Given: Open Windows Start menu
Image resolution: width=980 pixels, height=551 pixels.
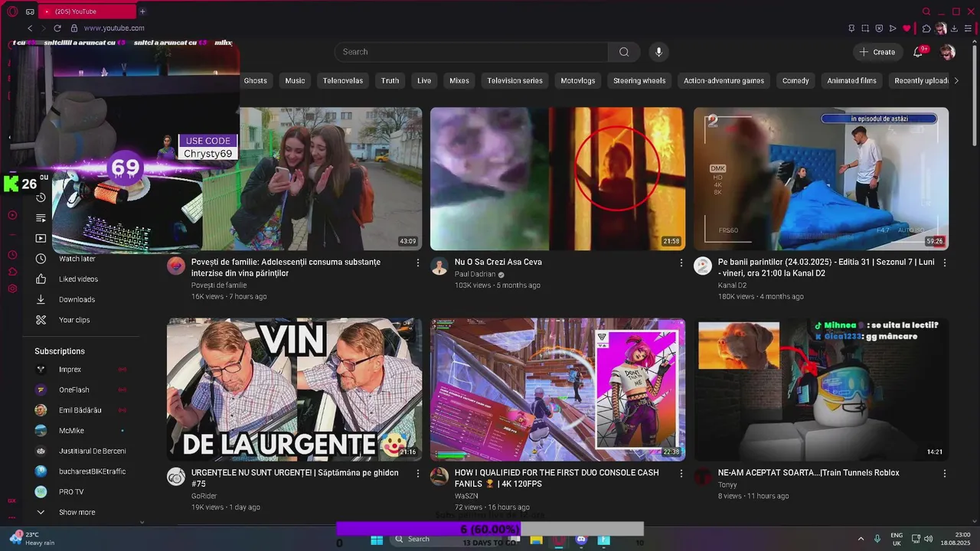Looking at the screenshot, I should pyautogui.click(x=377, y=540).
